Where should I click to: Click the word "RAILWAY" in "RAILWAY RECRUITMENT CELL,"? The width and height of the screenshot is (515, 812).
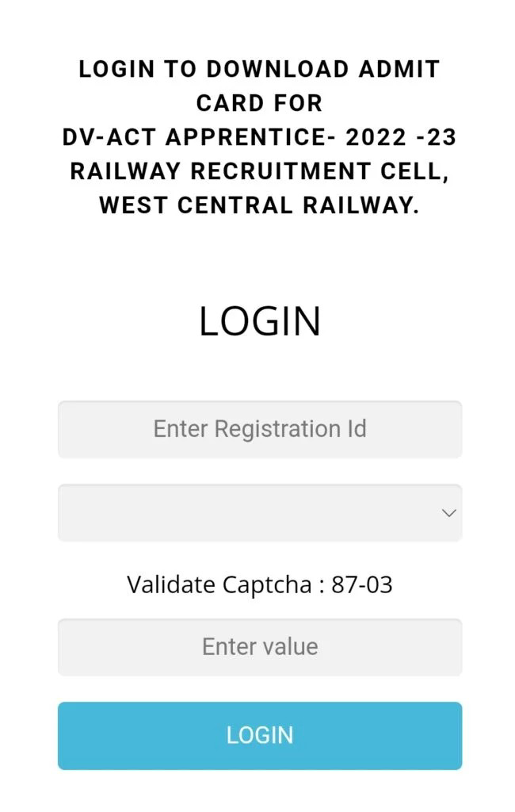pos(120,171)
